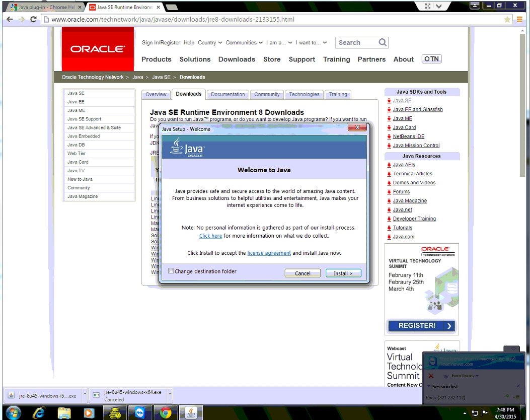This screenshot has height=420, width=530.
Task: Click the Java logo in setup dialog
Action: [187, 148]
